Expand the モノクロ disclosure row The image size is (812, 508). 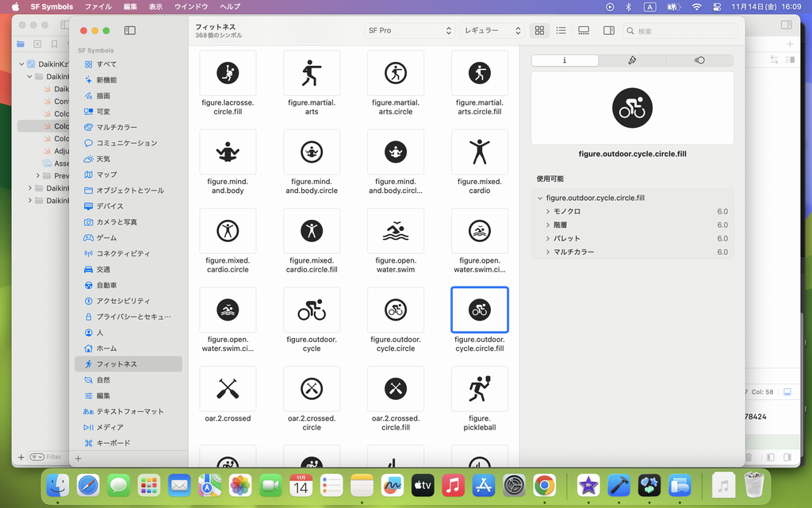pos(548,212)
